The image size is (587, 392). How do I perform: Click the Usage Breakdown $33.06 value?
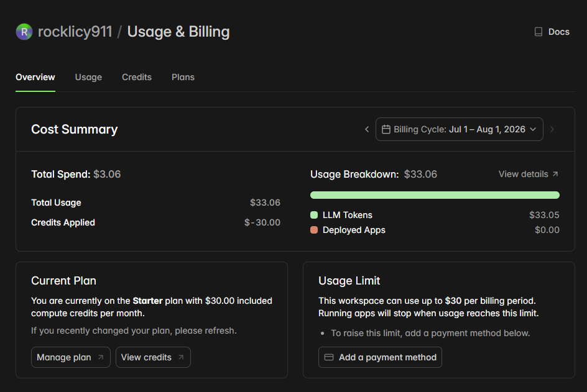click(420, 175)
